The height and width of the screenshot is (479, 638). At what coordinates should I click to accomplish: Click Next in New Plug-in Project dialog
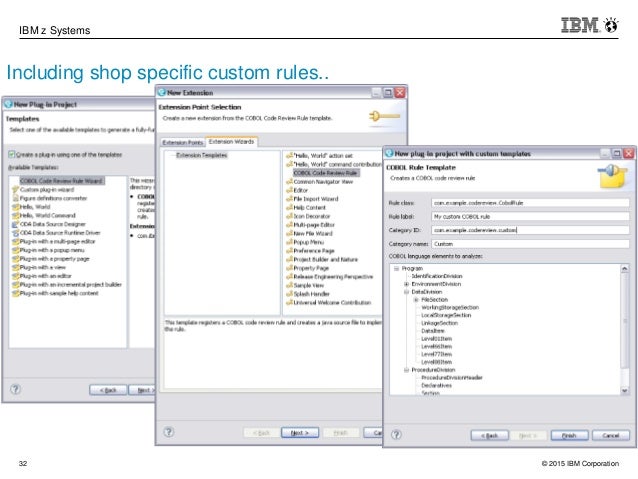coord(142,390)
